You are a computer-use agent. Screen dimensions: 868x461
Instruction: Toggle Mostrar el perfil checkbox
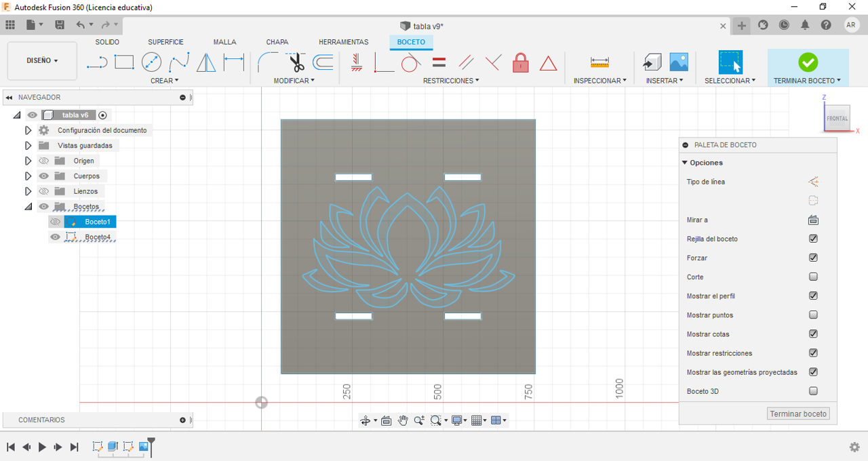813,296
